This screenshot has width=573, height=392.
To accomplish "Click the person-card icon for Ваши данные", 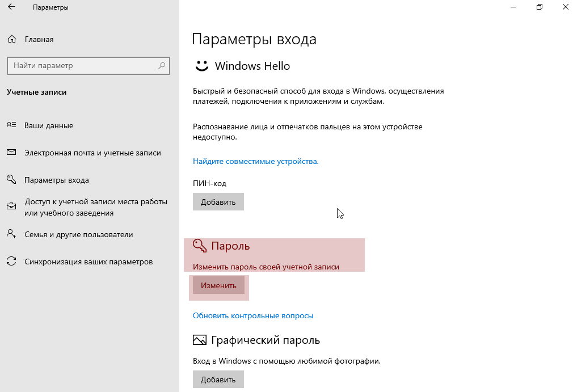I will [x=11, y=125].
